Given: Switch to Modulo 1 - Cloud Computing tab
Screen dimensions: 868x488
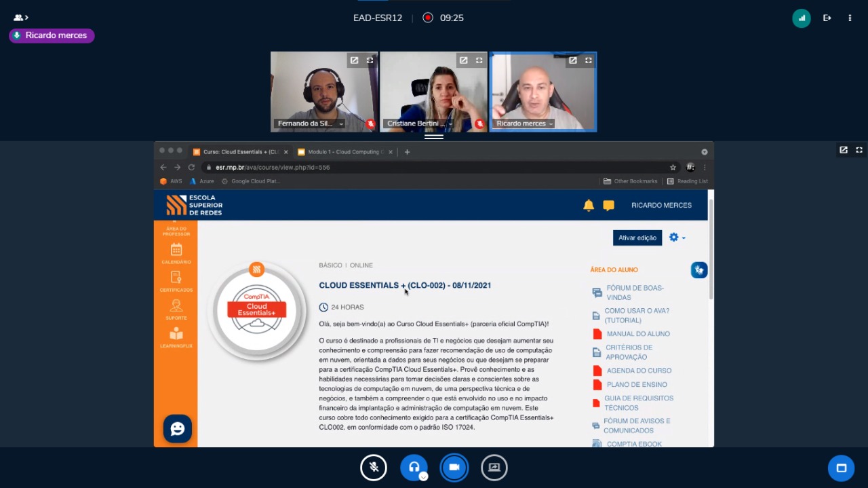Looking at the screenshot, I should click(342, 152).
